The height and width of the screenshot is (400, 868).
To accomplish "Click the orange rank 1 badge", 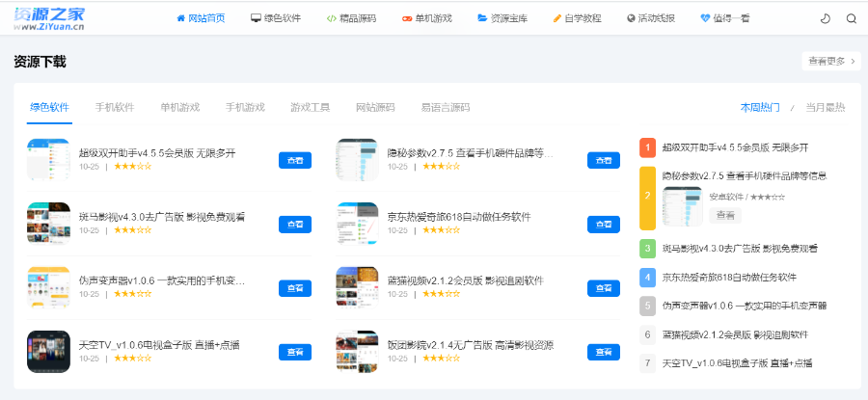I will tap(648, 147).
